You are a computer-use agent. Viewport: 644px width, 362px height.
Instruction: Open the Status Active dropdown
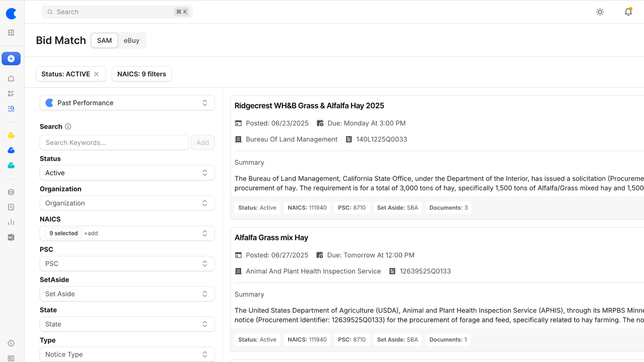(127, 173)
